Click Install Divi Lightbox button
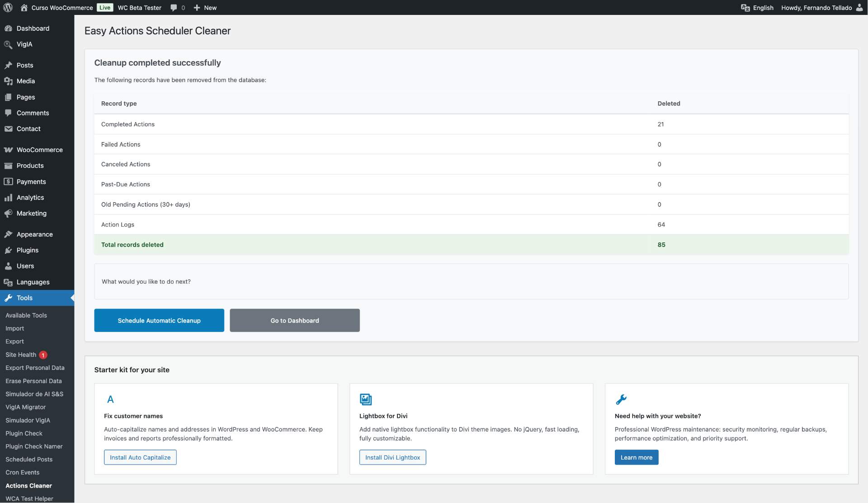The width and height of the screenshot is (868, 503). point(392,457)
